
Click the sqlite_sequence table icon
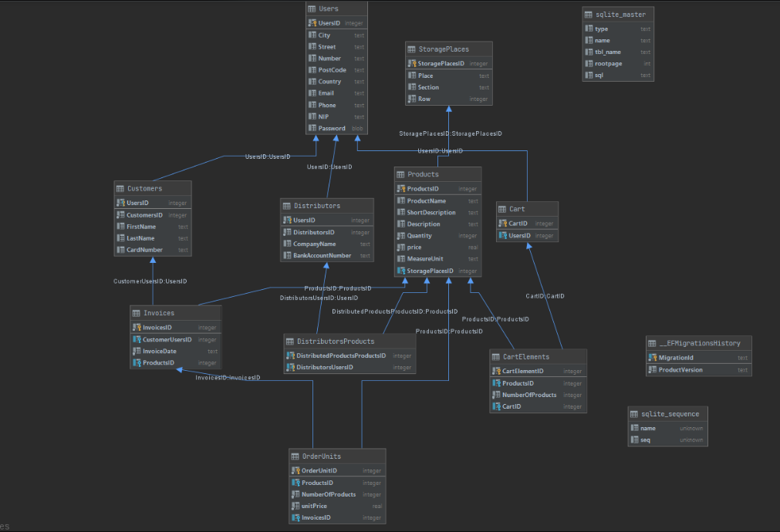click(633, 414)
